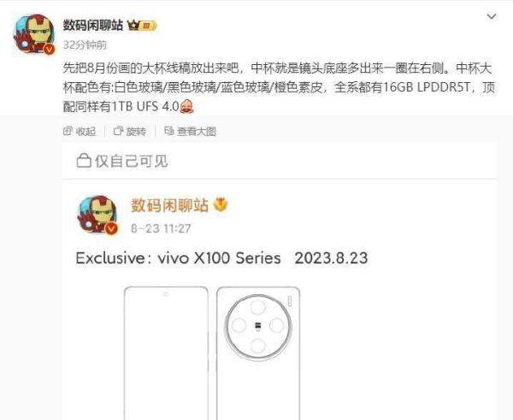Click the 查看大图 enlarge icon
Screen dimensions: 513x420
[x=168, y=131]
